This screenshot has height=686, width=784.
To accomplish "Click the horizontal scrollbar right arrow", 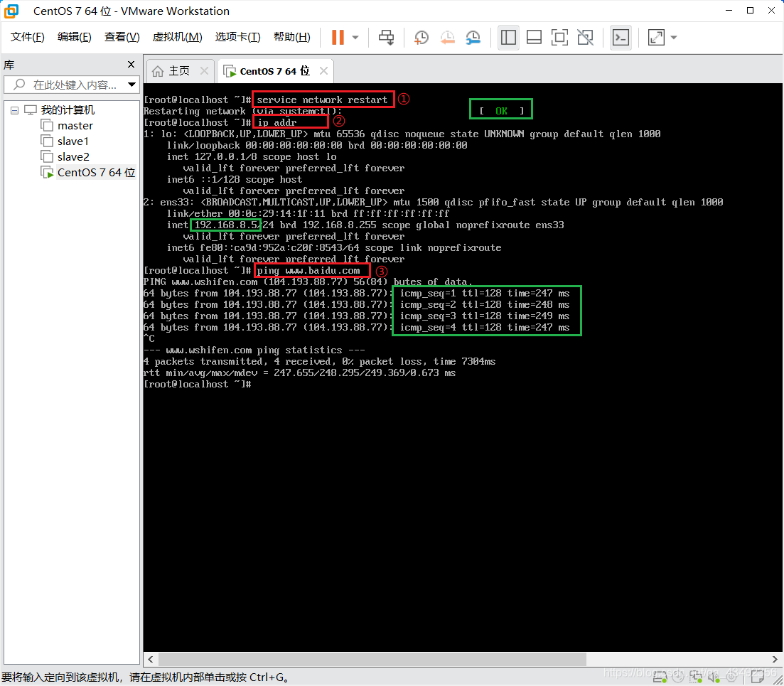I will 775,659.
